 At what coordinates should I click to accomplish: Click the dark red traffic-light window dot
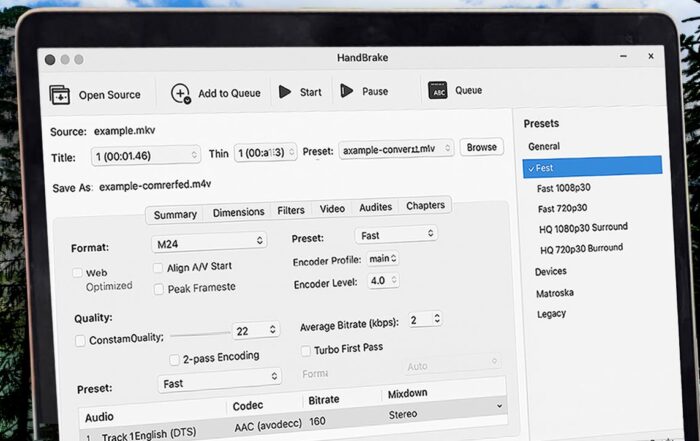tap(50, 60)
